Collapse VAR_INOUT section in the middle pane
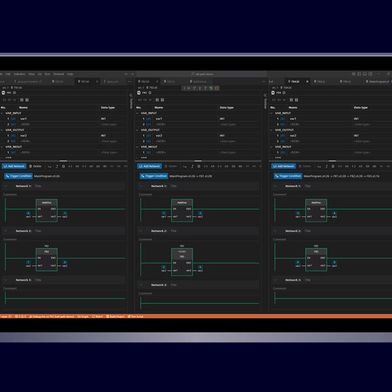Image resolution: width=392 pixels, height=392 pixels. [x=138, y=147]
